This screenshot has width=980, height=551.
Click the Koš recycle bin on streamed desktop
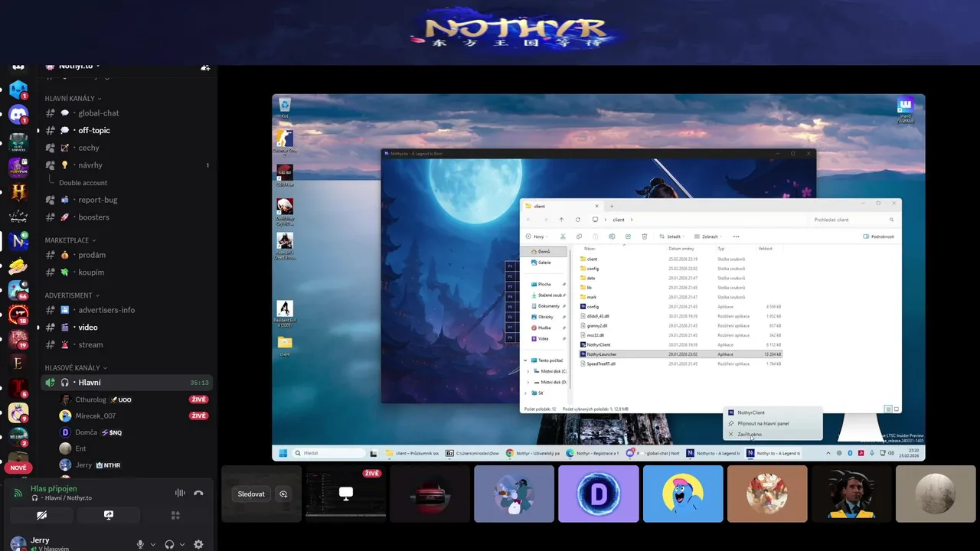point(285,106)
